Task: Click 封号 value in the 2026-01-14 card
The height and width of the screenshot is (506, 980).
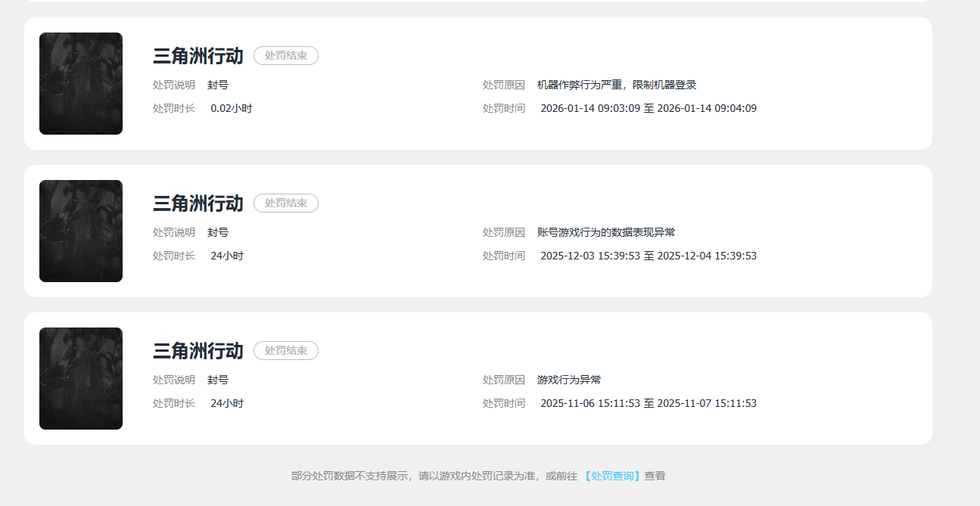Action: click(x=218, y=85)
